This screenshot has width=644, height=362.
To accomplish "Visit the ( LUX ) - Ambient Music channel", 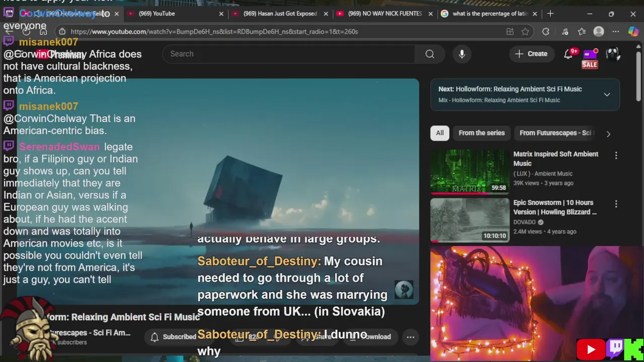I will click(x=543, y=173).
